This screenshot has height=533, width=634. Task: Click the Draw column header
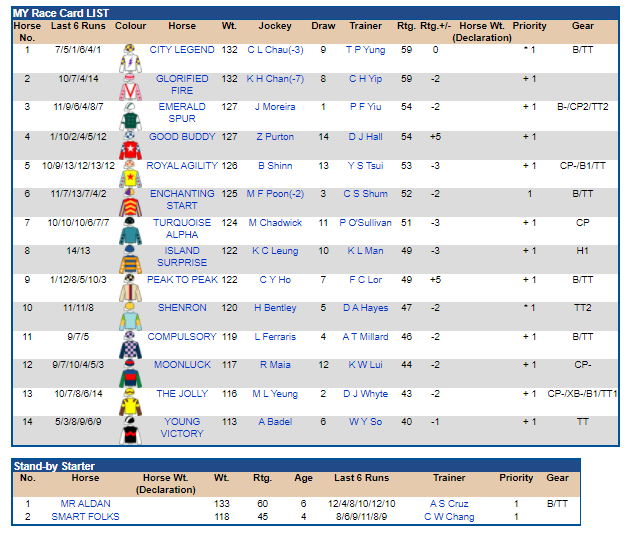click(323, 26)
